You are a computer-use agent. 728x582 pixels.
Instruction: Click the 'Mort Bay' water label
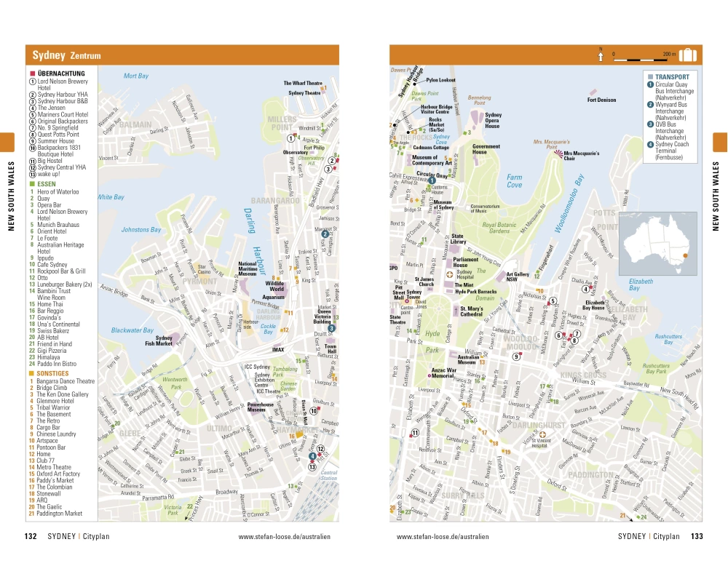(135, 76)
